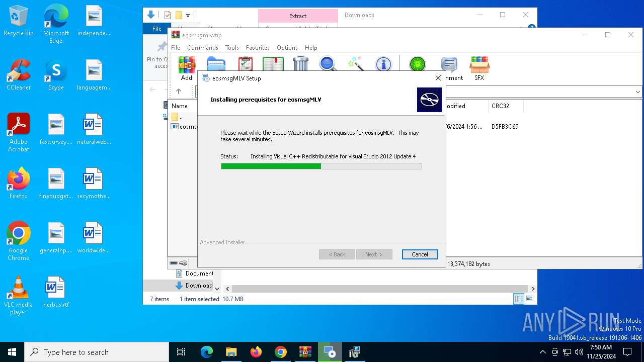Switch Explorer to details view

pyautogui.click(x=519, y=299)
